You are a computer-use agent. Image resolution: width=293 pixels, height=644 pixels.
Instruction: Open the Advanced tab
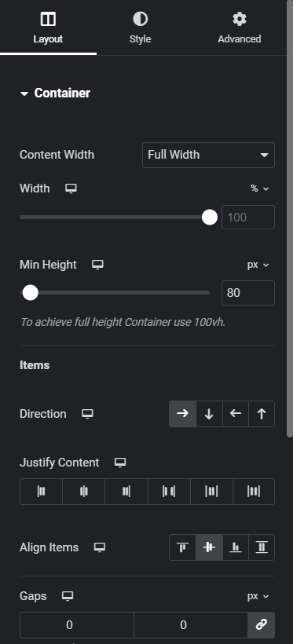click(x=239, y=27)
